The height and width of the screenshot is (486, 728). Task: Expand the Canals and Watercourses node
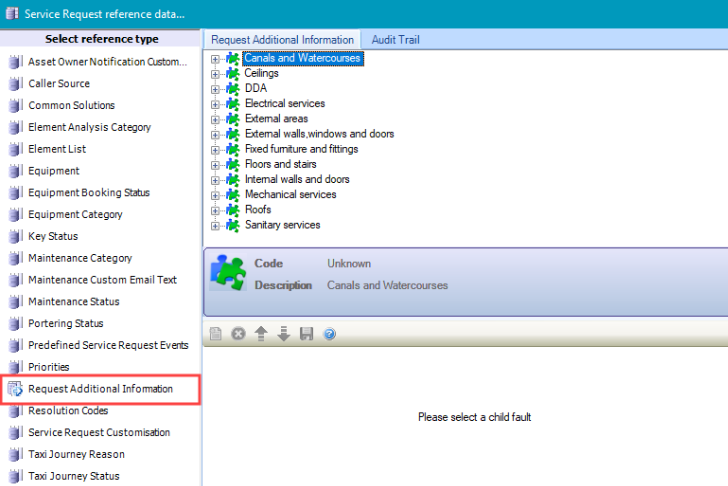coord(215,59)
